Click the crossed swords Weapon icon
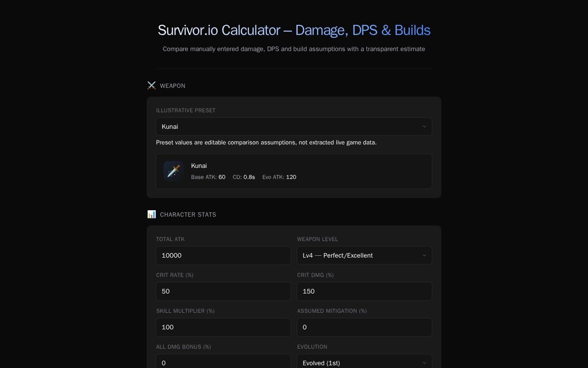Screen dimensions: 588x368 point(152,86)
